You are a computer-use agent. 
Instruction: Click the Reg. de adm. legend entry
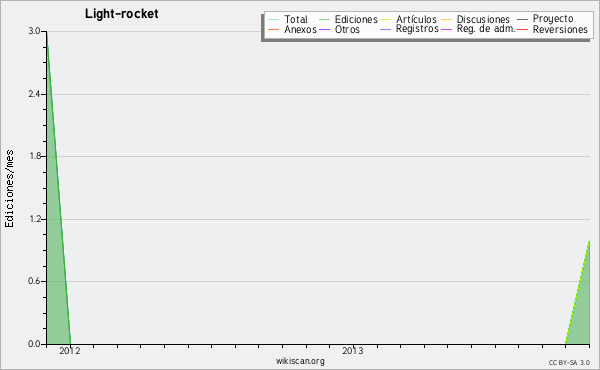pyautogui.click(x=478, y=29)
